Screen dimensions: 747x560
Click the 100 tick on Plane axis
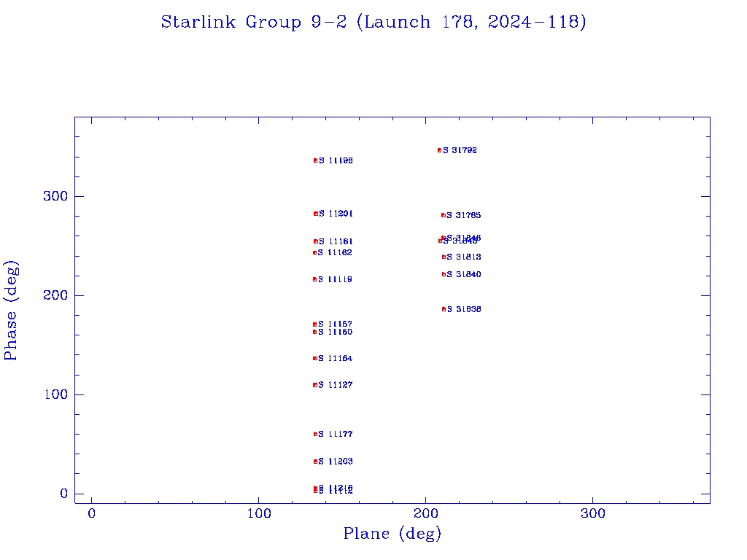259,513
